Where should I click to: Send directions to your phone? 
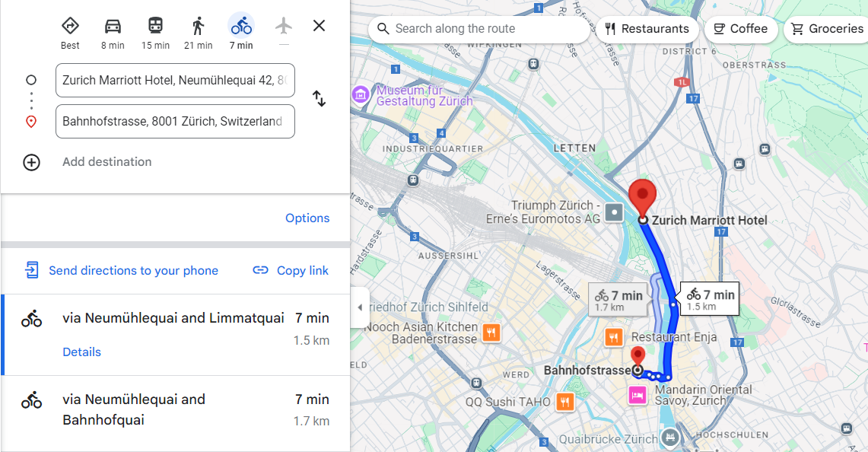(122, 270)
